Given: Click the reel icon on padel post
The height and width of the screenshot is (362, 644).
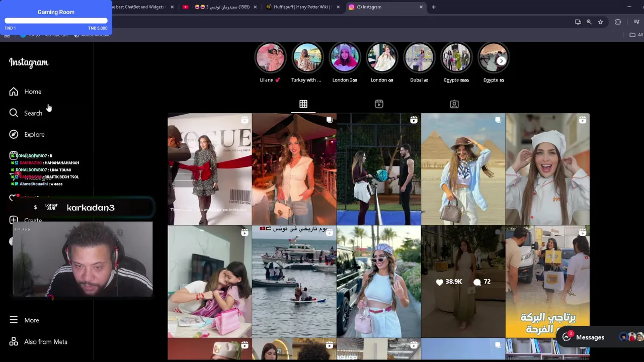Looking at the screenshot, I should coord(414,120).
